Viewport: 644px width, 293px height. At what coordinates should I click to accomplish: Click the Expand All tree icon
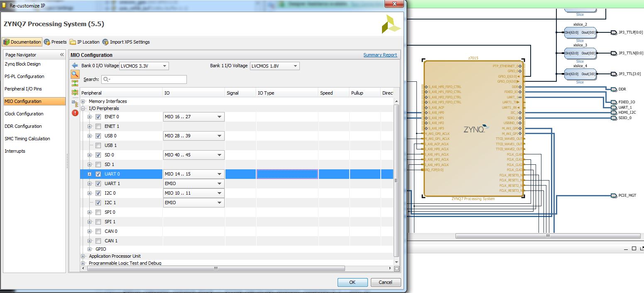(75, 92)
